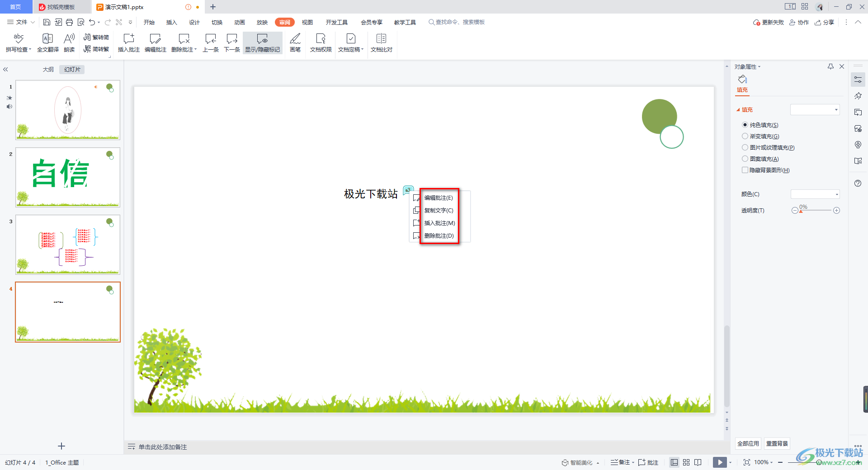The image size is (868, 470).
Task: Check hide background graphics box
Action: [745, 170]
